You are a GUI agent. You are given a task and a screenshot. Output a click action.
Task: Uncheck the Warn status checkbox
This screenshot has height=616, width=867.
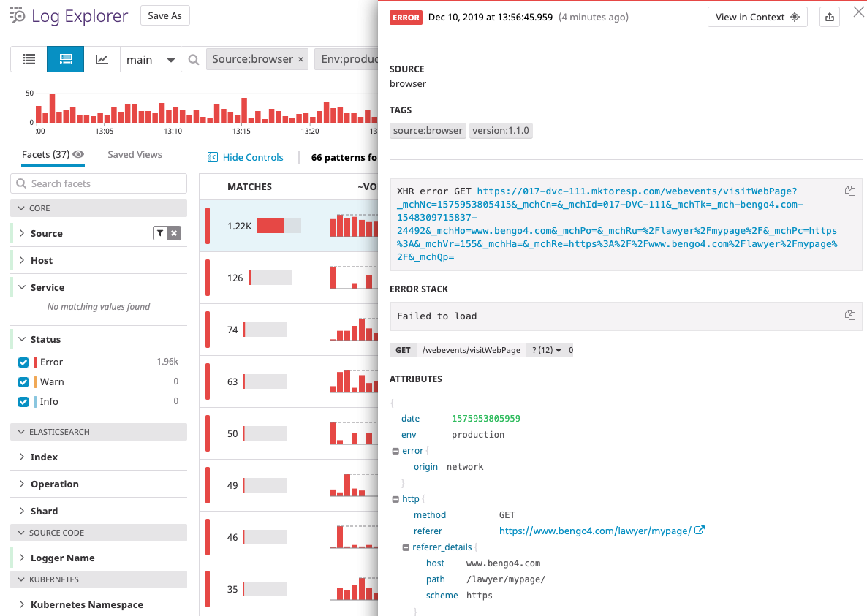coord(23,382)
